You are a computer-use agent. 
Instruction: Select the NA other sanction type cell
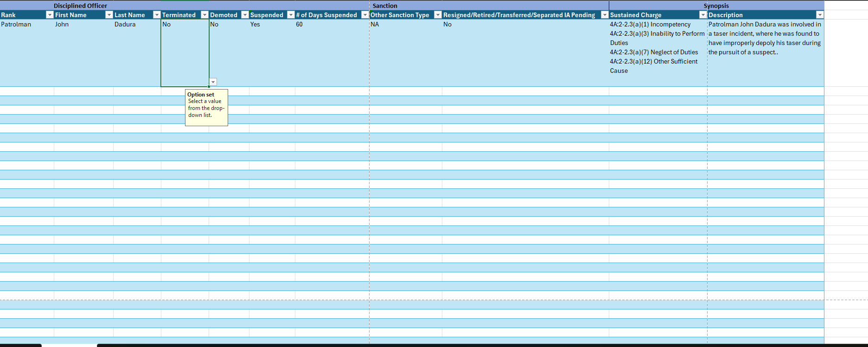[x=406, y=53]
